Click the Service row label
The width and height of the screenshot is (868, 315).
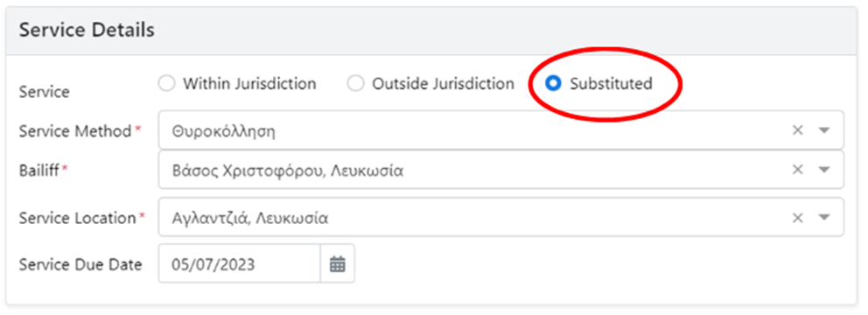(45, 92)
